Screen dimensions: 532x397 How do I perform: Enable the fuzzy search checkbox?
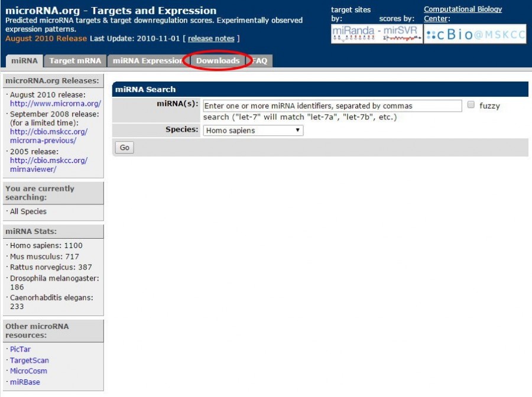(471, 105)
